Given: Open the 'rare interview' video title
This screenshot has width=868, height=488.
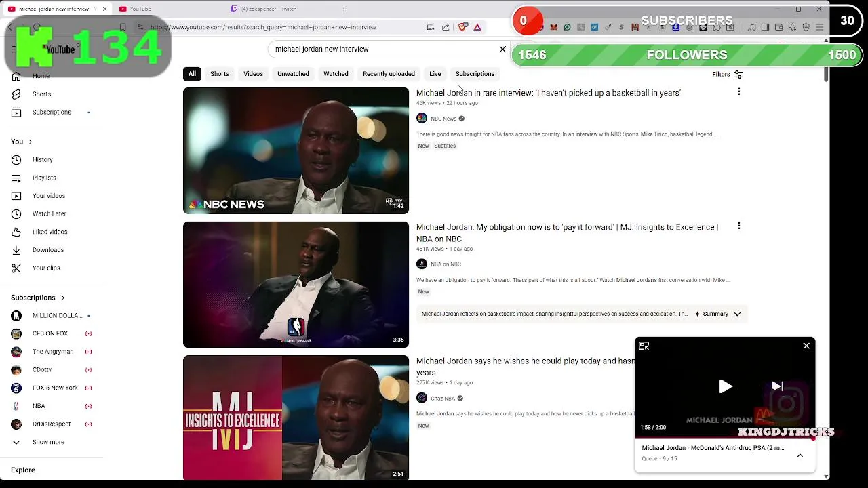Looking at the screenshot, I should tap(548, 93).
